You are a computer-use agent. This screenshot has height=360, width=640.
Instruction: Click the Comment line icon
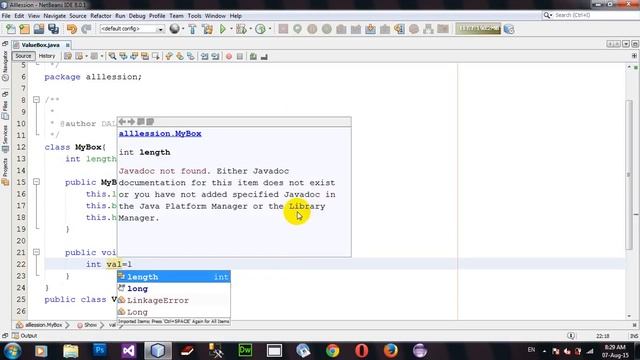click(x=253, y=56)
